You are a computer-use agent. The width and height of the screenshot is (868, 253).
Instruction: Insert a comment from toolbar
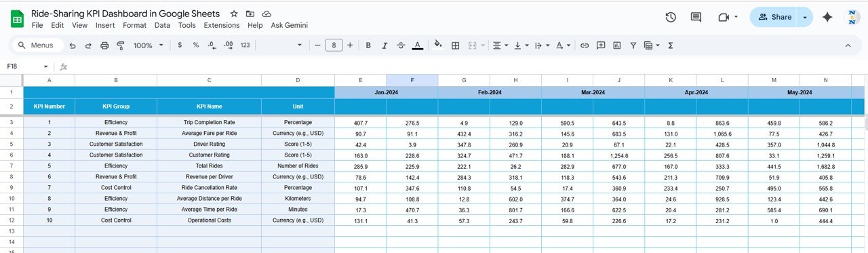point(601,45)
